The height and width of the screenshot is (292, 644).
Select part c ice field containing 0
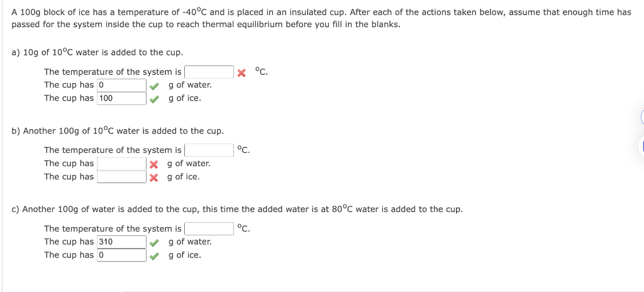click(122, 255)
